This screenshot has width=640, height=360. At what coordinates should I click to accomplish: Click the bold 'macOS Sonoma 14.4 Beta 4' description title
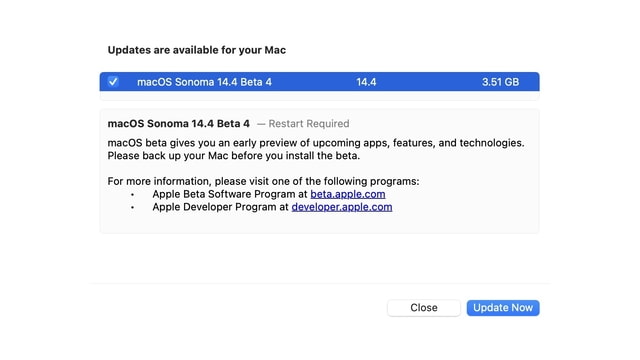click(178, 124)
